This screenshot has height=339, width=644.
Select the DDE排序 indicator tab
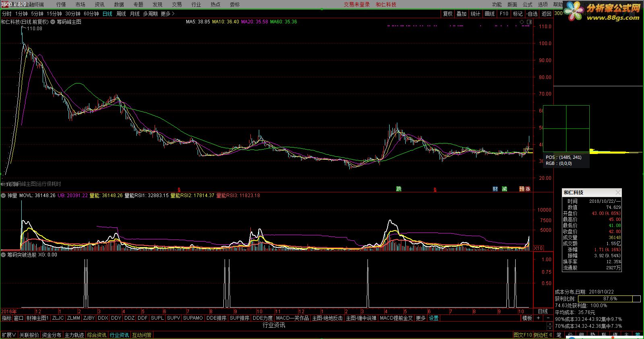217,318
